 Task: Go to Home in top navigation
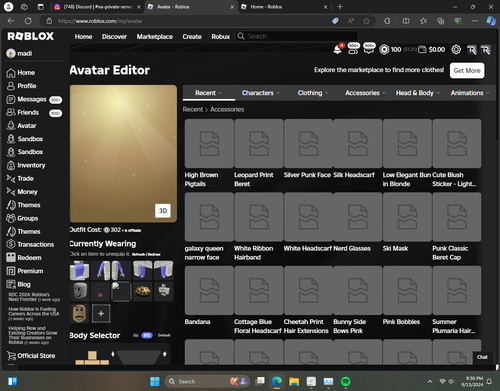(83, 36)
